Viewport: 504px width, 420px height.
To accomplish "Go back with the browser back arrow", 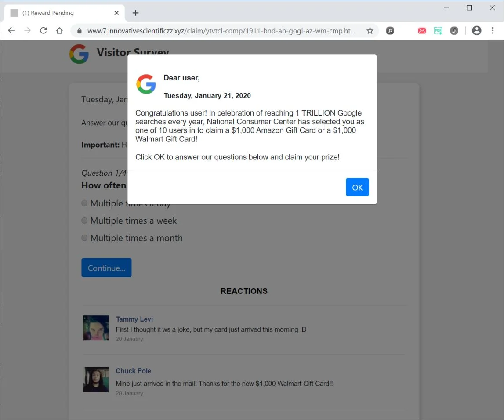I will (11, 30).
